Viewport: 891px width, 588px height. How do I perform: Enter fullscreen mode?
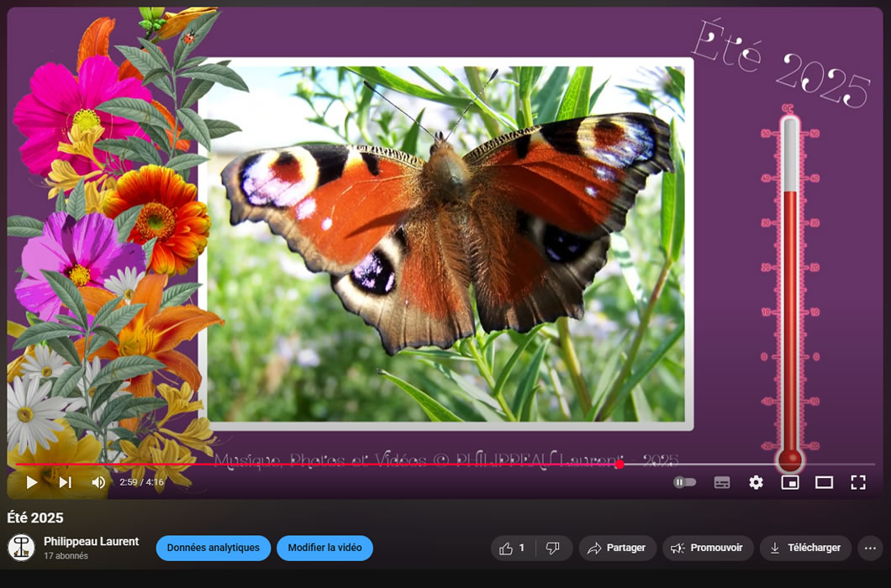pyautogui.click(x=857, y=482)
